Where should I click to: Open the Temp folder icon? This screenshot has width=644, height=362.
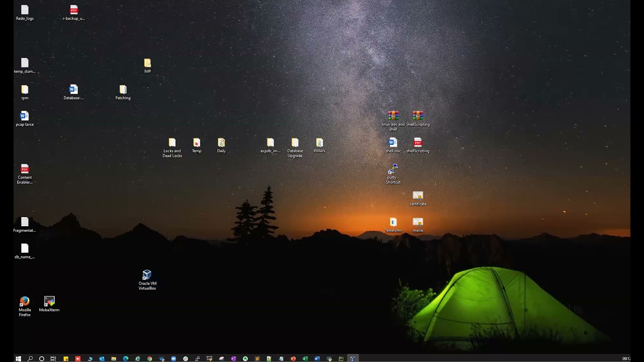point(197,143)
